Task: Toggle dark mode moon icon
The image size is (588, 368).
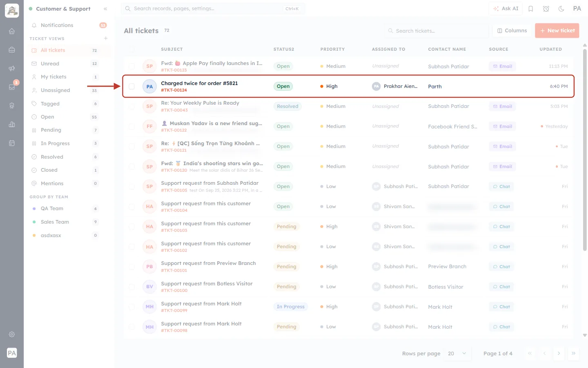Action: click(561, 9)
